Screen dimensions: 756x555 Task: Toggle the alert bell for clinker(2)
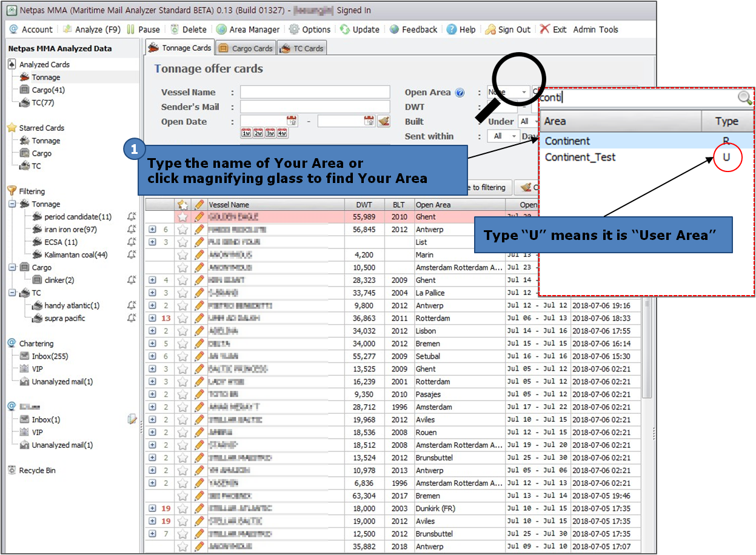[x=132, y=280]
